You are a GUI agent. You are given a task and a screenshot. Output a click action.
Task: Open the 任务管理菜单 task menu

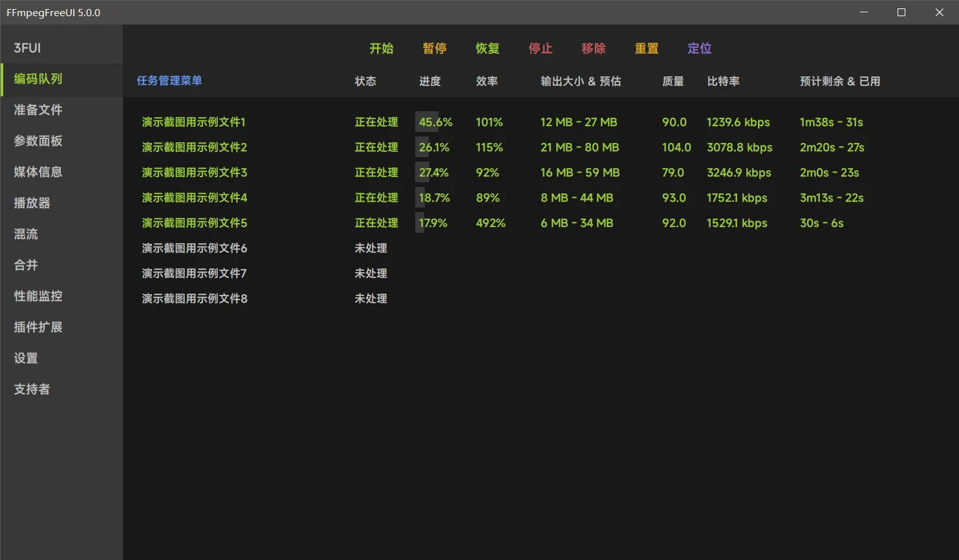pos(169,81)
